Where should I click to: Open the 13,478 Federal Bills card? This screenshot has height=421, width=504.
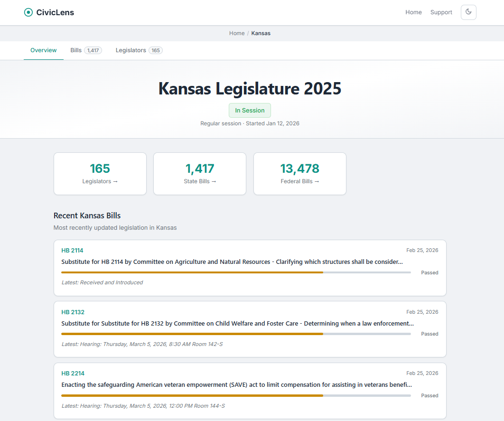coord(299,174)
